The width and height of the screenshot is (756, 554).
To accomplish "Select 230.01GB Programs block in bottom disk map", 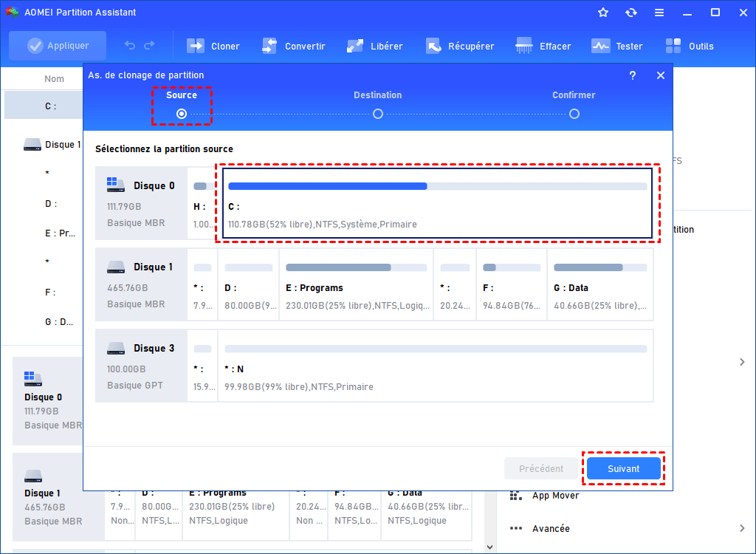I will [x=236, y=516].
